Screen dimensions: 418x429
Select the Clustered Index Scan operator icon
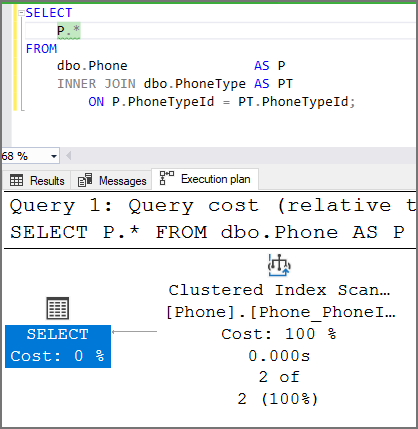pyautogui.click(x=279, y=265)
